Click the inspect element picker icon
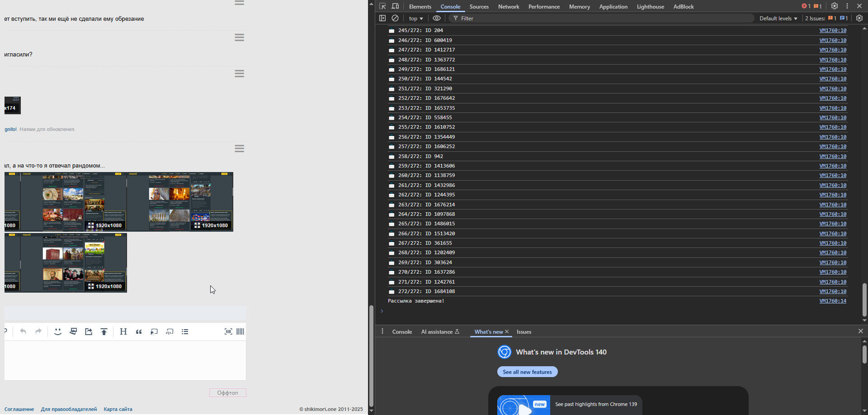This screenshot has width=868, height=415. tap(382, 6)
